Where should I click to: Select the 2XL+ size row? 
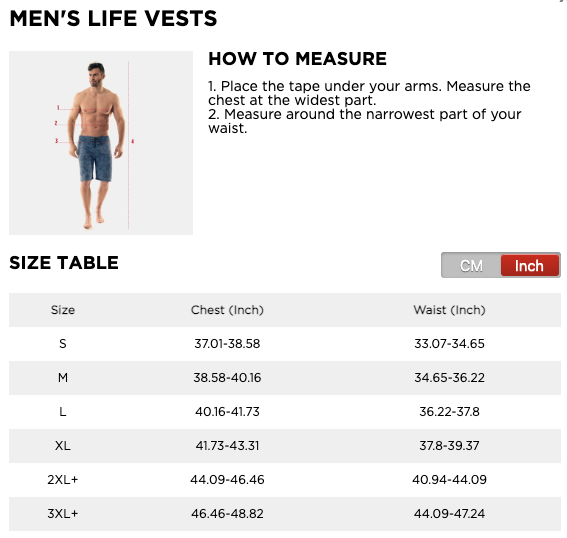point(285,479)
